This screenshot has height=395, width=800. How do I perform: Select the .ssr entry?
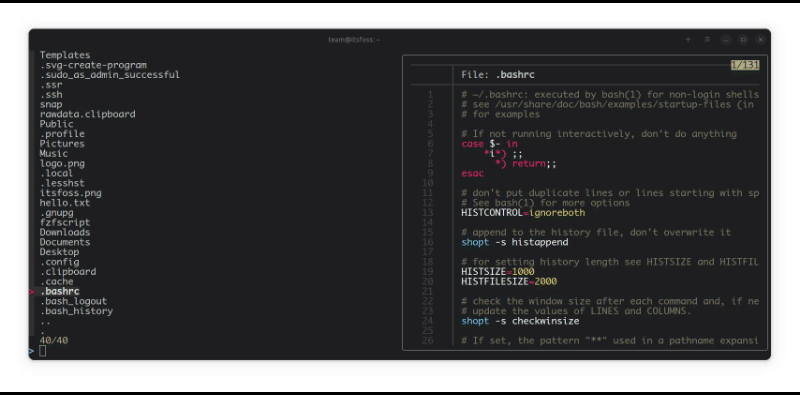[x=51, y=85]
